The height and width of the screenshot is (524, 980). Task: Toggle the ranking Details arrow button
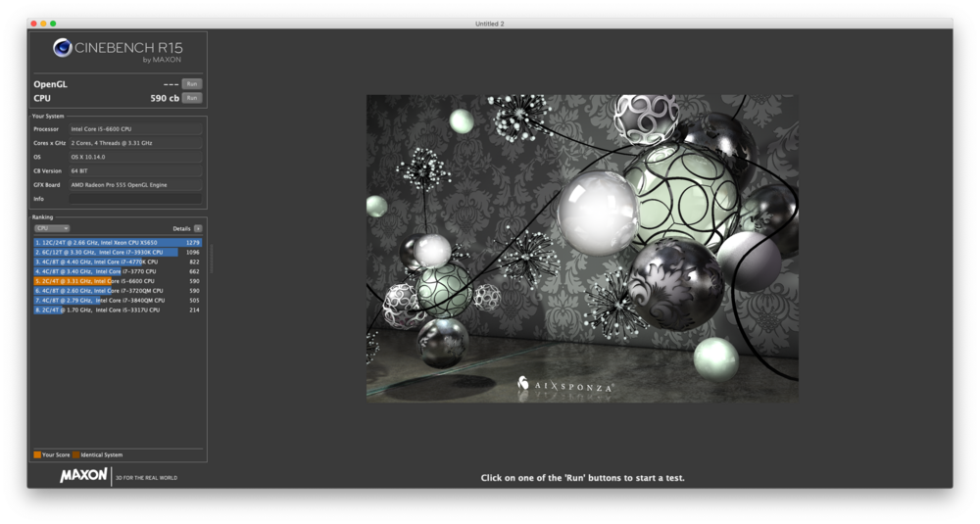(x=198, y=228)
